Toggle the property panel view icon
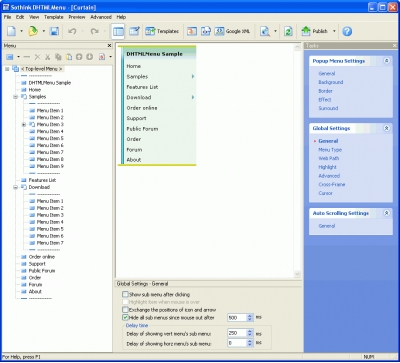 [134, 31]
